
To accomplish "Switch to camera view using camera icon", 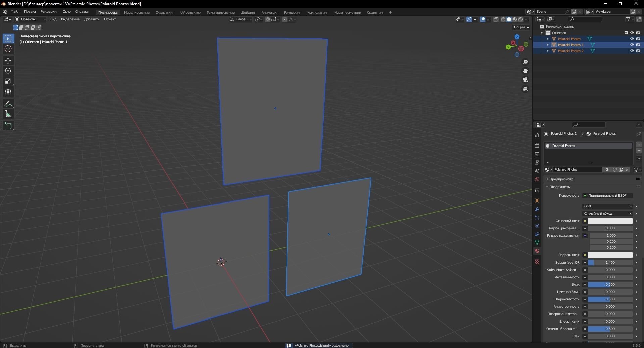I will tap(525, 80).
